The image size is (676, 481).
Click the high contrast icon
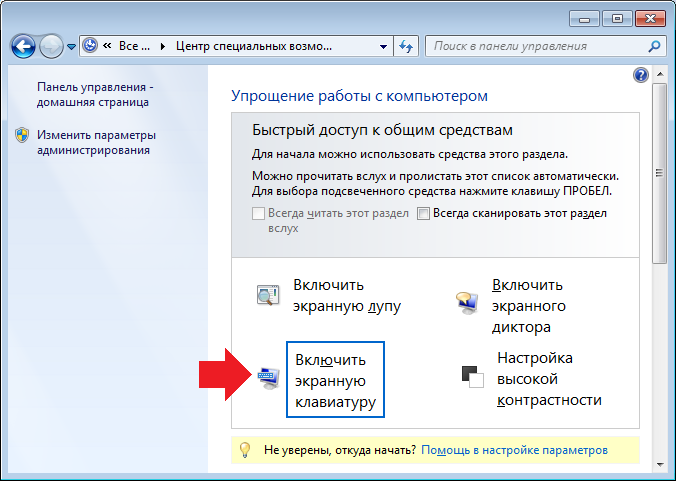pyautogui.click(x=473, y=377)
